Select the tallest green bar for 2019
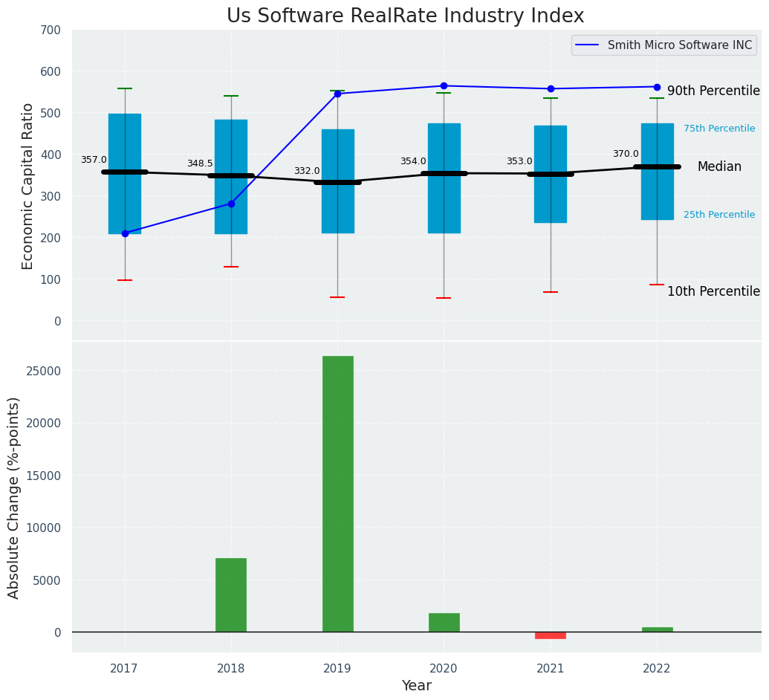The width and height of the screenshot is (769, 700). click(x=337, y=493)
